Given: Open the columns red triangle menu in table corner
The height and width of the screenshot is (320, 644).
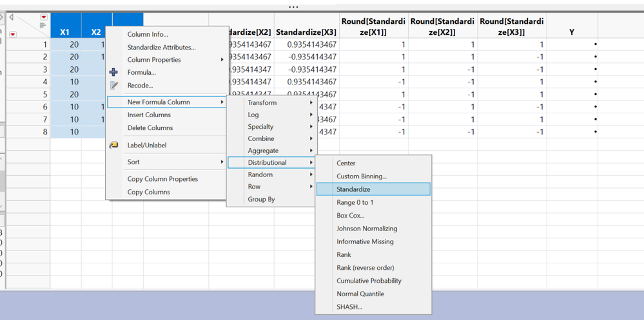Looking at the screenshot, I should pos(44,17).
